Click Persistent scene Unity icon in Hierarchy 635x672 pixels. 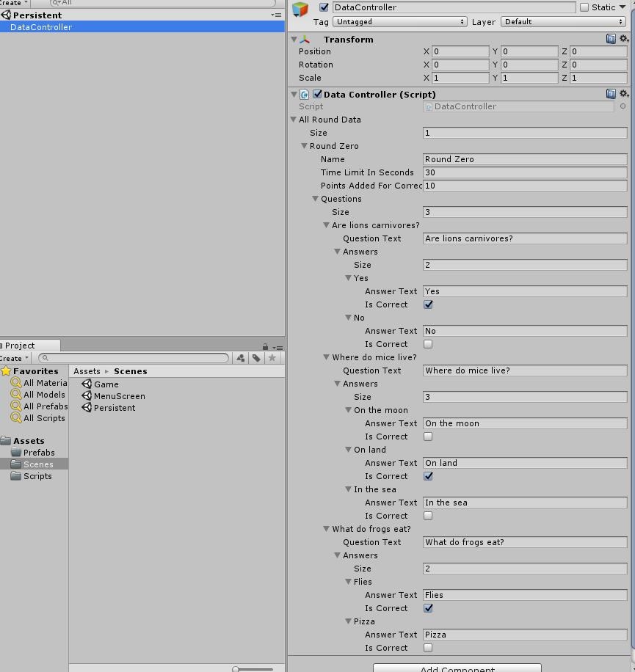click(6, 15)
